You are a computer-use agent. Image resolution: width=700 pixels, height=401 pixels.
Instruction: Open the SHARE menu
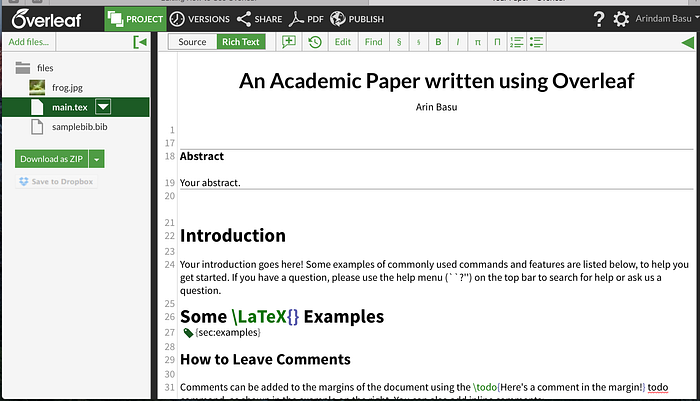point(259,19)
